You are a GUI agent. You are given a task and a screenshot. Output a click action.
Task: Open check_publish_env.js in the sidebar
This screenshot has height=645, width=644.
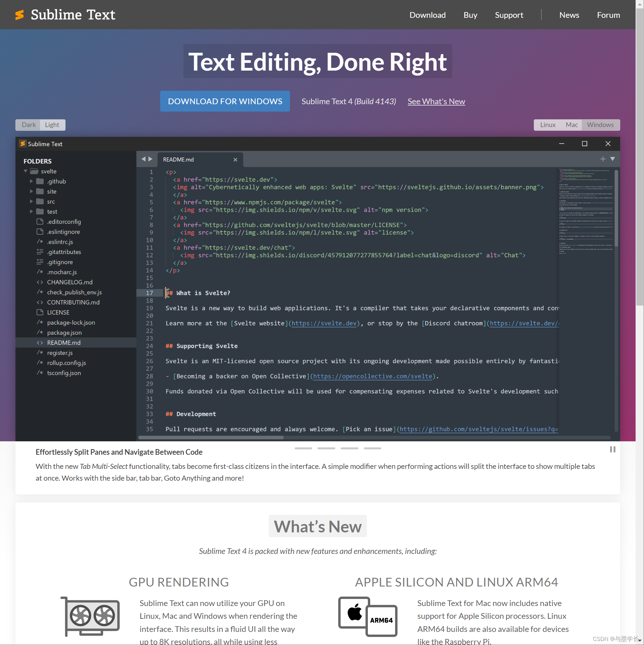pyautogui.click(x=74, y=292)
